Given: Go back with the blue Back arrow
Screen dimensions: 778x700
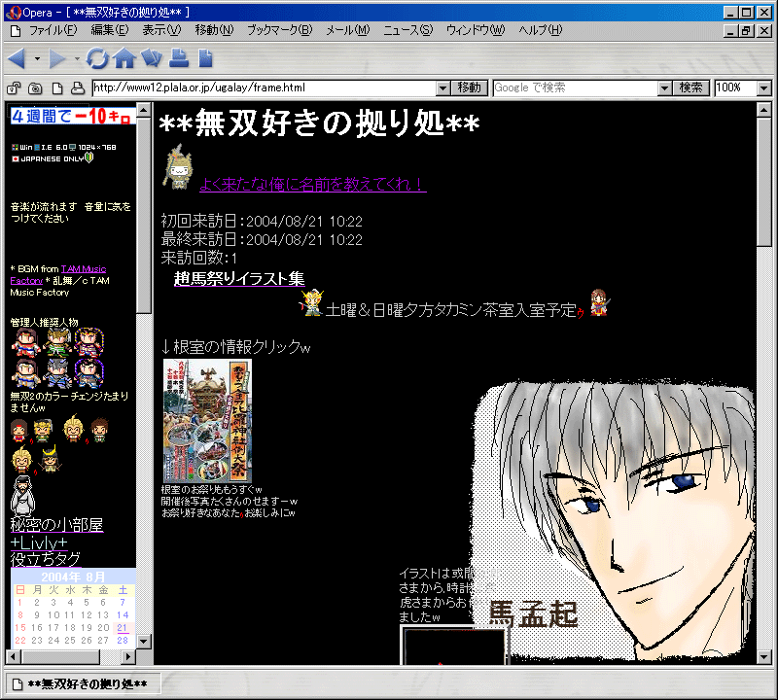Looking at the screenshot, I should click(18, 58).
